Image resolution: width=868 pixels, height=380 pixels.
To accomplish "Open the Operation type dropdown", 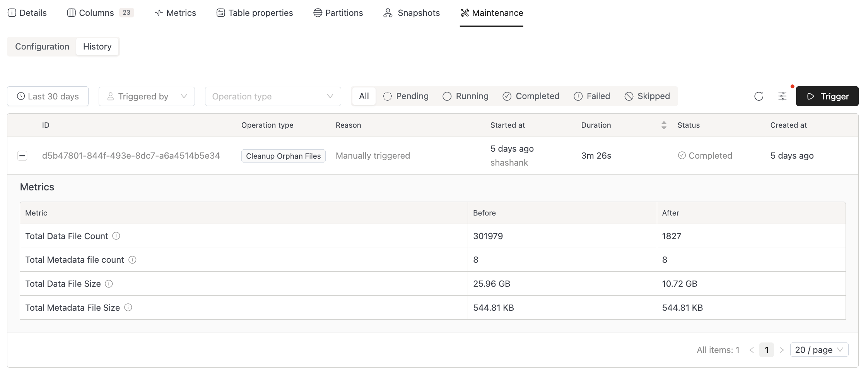I will coord(273,96).
